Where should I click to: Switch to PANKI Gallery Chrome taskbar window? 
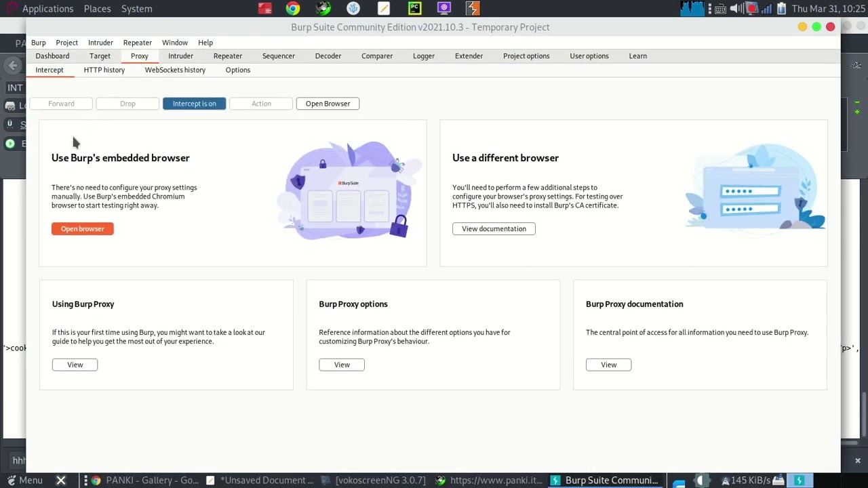click(x=146, y=480)
